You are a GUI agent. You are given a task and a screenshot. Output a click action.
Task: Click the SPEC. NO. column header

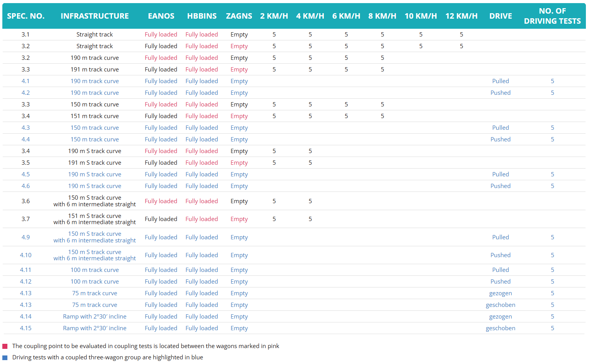coord(26,16)
